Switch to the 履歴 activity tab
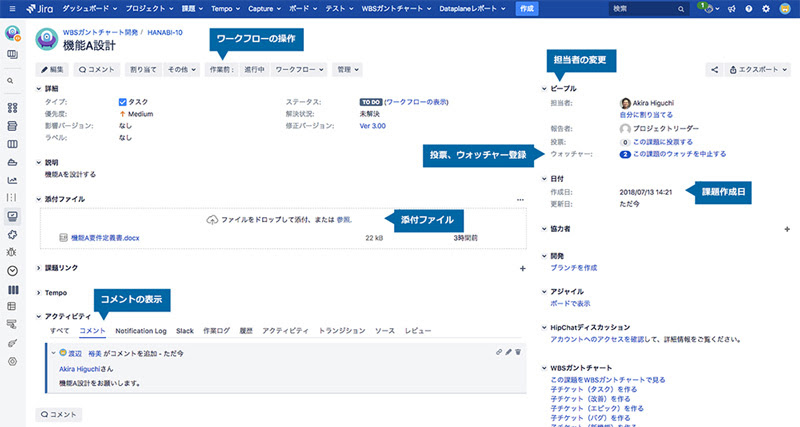This screenshot has width=800, height=427. [x=246, y=331]
